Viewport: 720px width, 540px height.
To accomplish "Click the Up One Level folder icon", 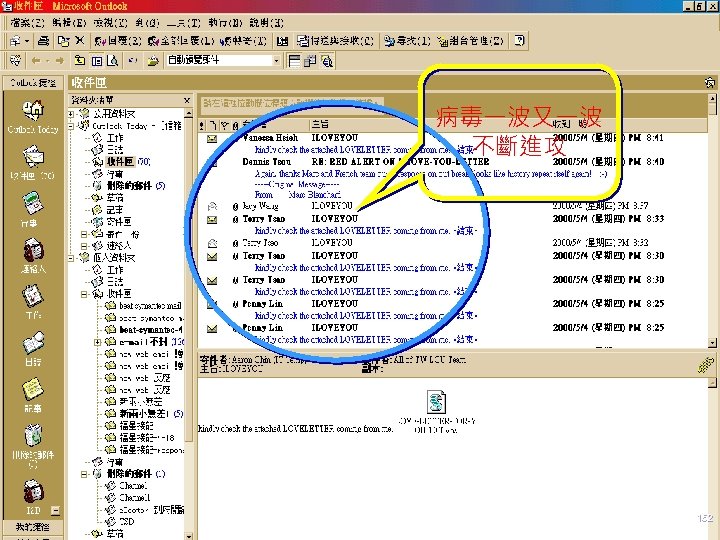I will pyautogui.click(x=80, y=61).
